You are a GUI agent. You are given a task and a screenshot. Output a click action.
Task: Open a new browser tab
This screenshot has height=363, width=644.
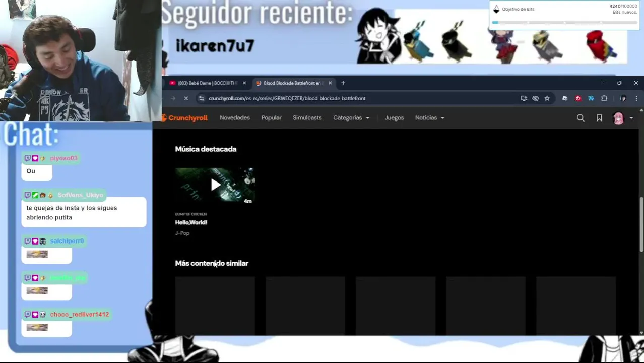pyautogui.click(x=343, y=83)
